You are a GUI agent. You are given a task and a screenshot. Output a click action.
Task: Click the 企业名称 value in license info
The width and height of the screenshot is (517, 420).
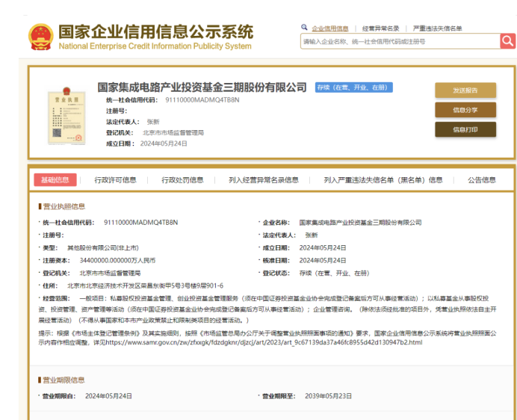point(360,223)
